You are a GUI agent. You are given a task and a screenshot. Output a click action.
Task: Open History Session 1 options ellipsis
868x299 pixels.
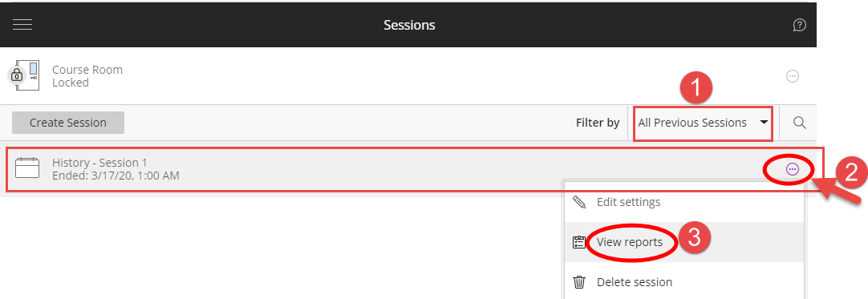pos(792,170)
